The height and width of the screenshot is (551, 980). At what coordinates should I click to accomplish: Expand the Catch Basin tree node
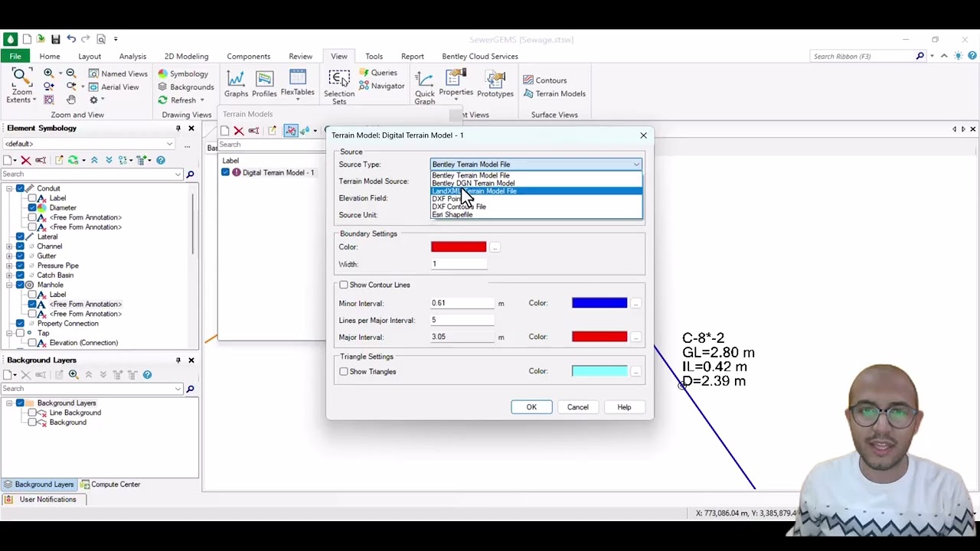(8, 275)
